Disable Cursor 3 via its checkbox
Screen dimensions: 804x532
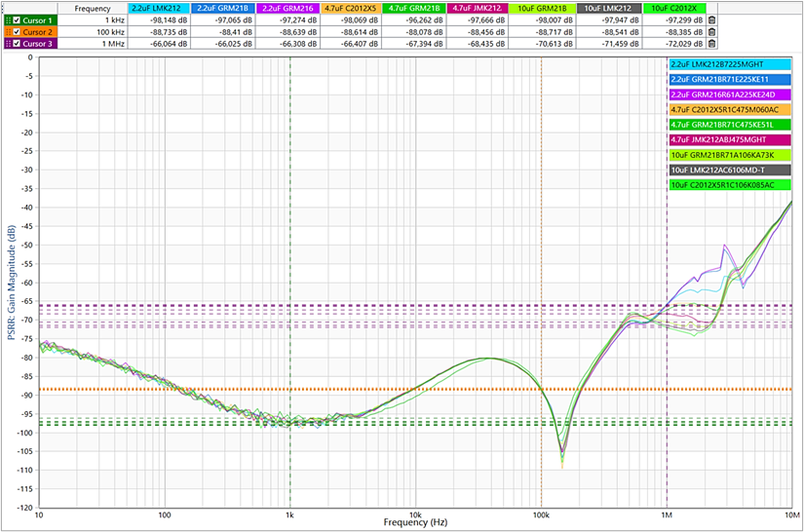[17, 43]
